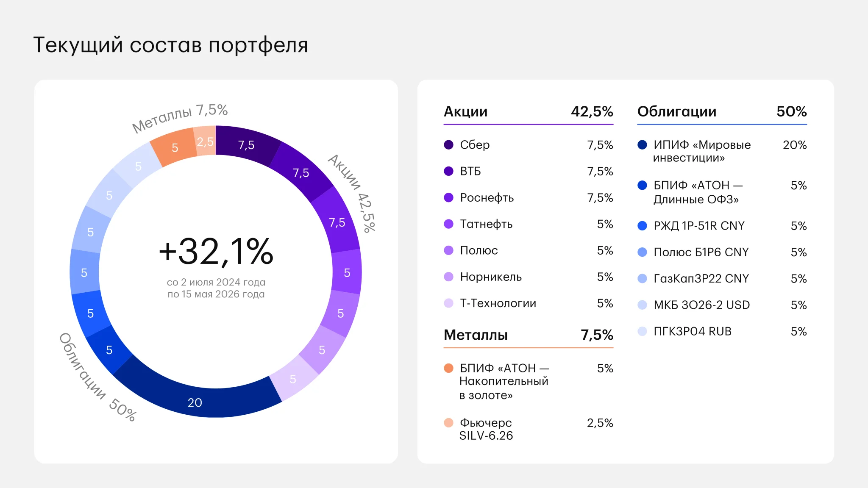Click the date line 'по 15 мая 2026 года'
Image resolution: width=868 pixels, height=488 pixels.
click(216, 294)
